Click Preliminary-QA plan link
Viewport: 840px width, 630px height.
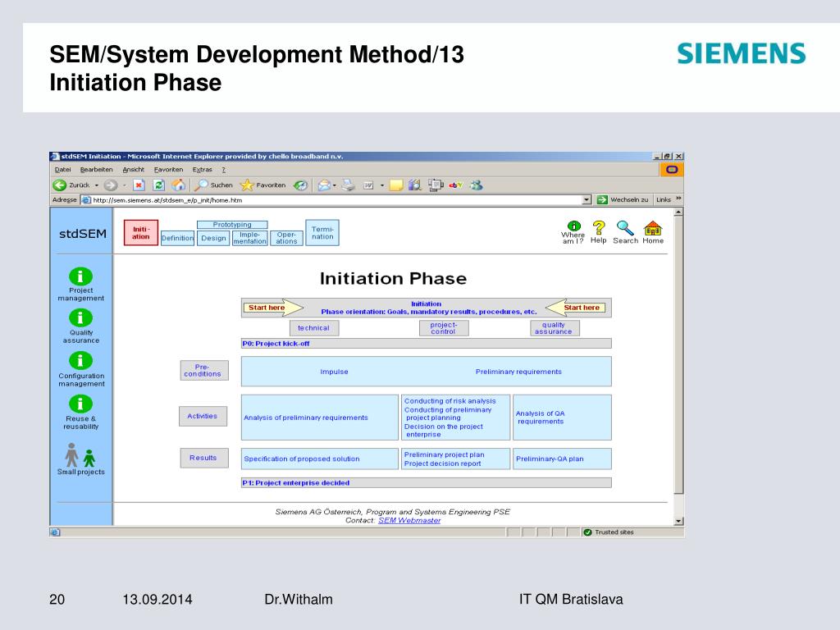[x=550, y=459]
